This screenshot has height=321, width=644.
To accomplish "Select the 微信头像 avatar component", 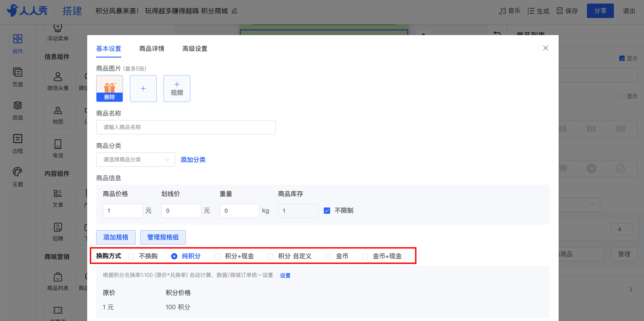I will pos(58,81).
